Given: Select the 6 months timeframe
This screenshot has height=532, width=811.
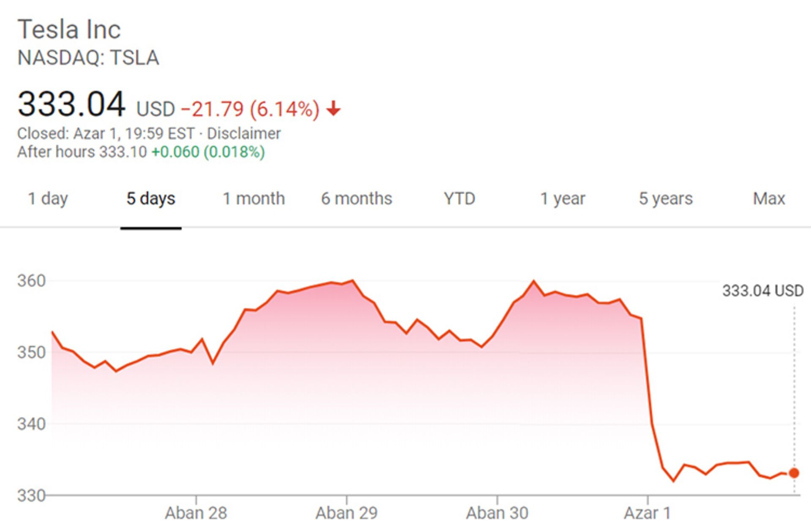Looking at the screenshot, I should coord(357,198).
